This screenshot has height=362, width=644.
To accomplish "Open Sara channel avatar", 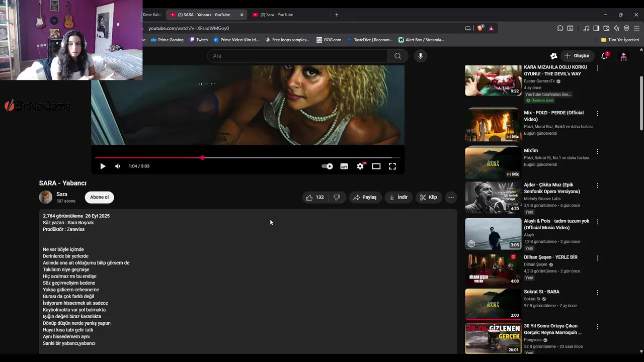I will tap(46, 197).
